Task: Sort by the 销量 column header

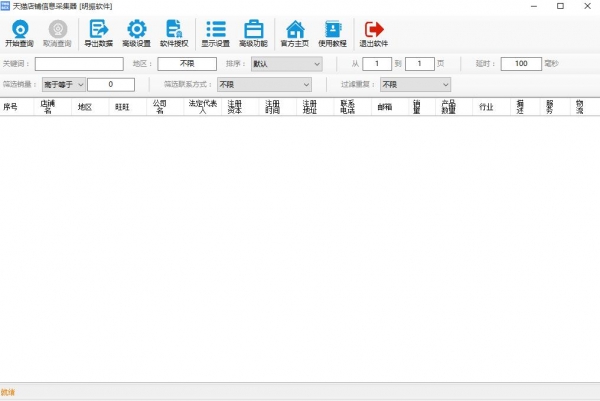Action: pos(416,106)
